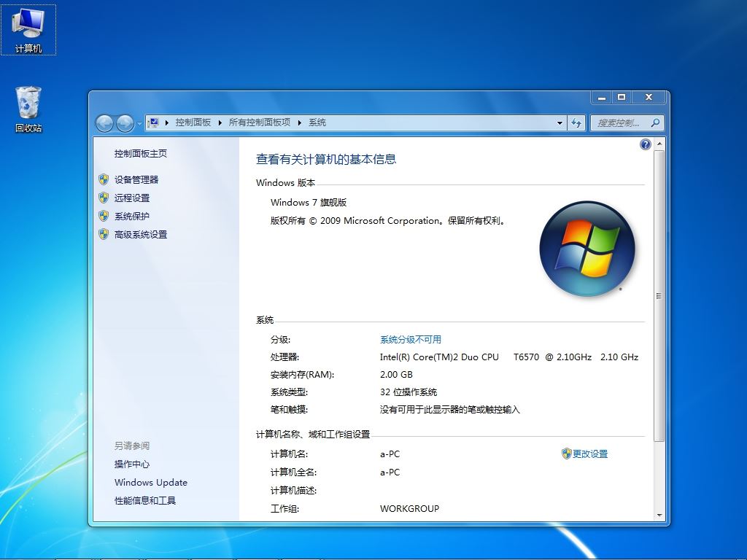This screenshot has width=747, height=560.
Task: Open 性能信息和工具 link
Action: coord(145,500)
